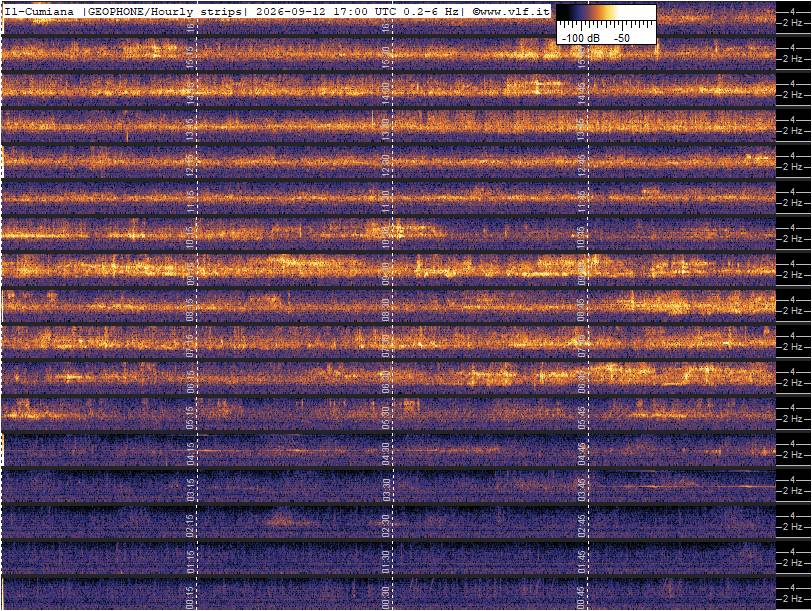812x611 pixels.
Task: Click the "06:15" time marker
Action: (191, 382)
